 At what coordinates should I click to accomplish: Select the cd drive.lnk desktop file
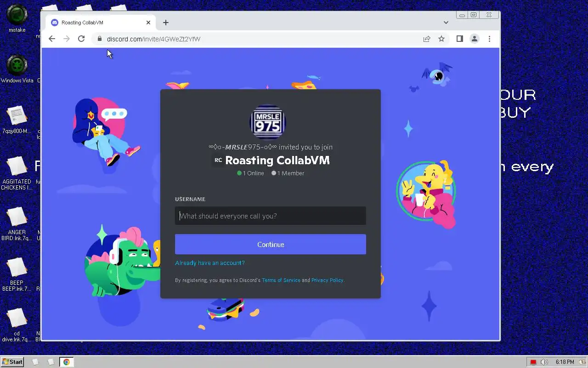(x=17, y=325)
